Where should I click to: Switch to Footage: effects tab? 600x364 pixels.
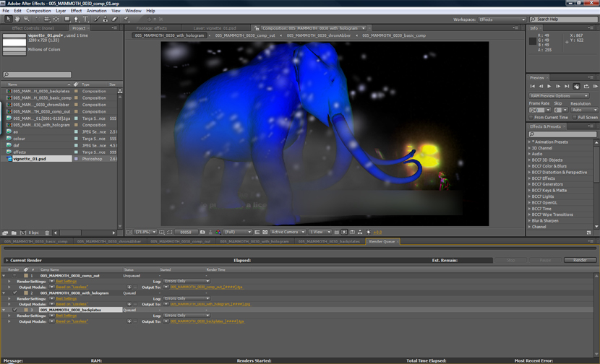click(152, 28)
